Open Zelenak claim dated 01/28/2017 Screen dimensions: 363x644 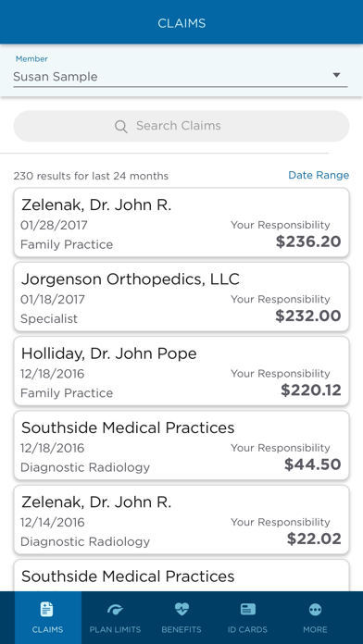pyautogui.click(x=181, y=223)
